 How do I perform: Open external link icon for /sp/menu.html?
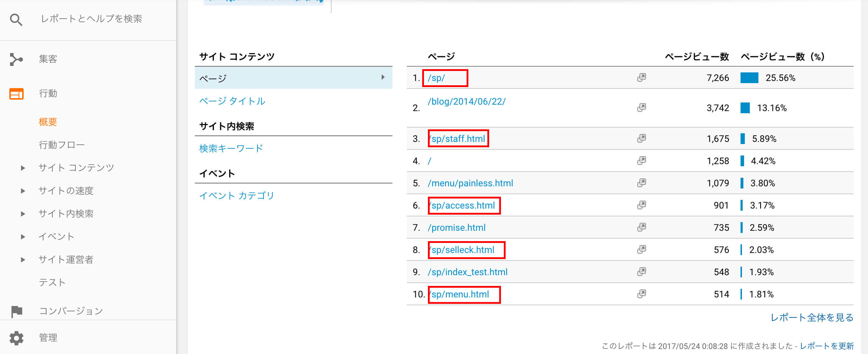(x=642, y=294)
